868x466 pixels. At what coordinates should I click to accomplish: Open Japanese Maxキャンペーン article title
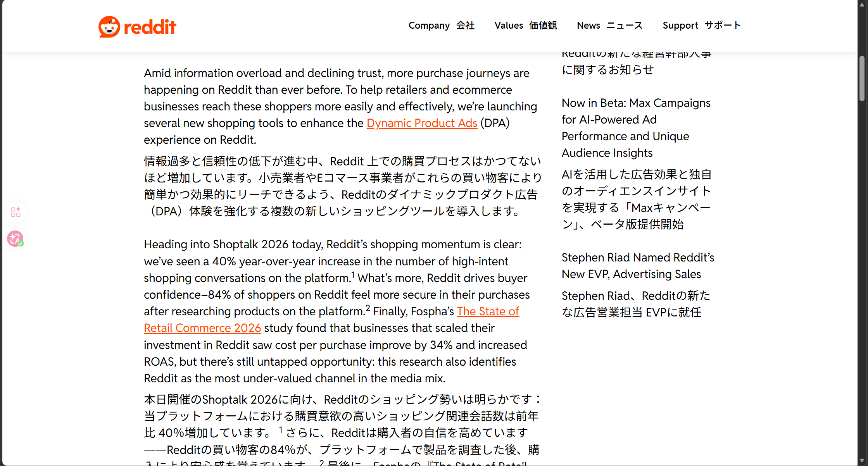636,199
